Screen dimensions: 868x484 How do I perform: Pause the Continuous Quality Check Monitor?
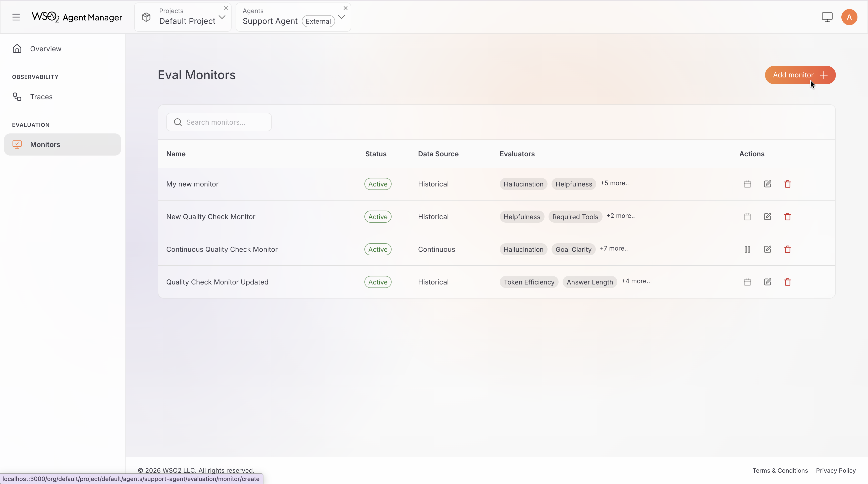pyautogui.click(x=747, y=250)
